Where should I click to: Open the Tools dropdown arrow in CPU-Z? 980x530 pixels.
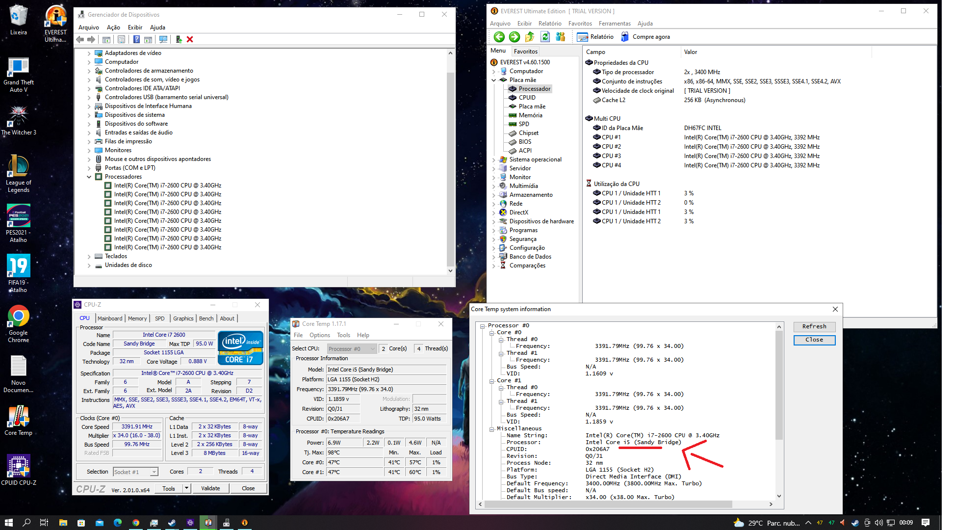(186, 488)
